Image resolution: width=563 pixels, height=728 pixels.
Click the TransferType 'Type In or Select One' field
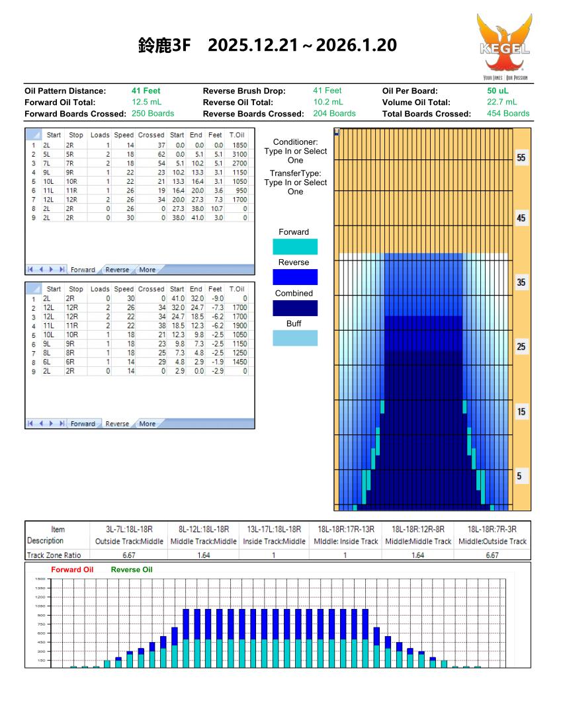pyautogui.click(x=296, y=187)
